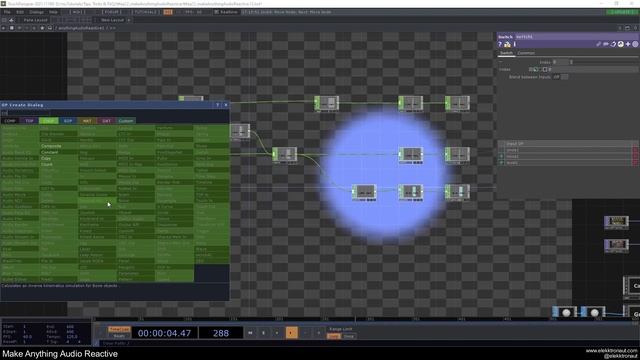Select the TimeCode display mode
The height and width of the screenshot is (360, 640).
click(x=119, y=329)
